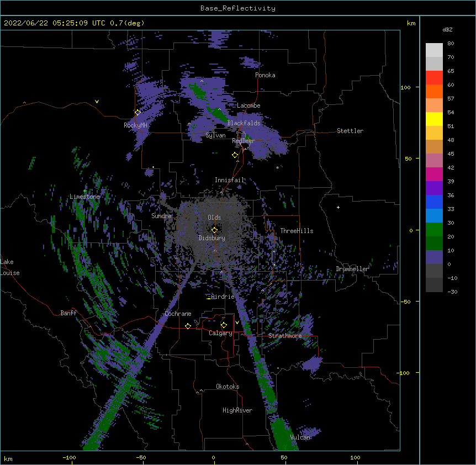Click the -30 value in dBZ legend
The image size is (476, 465).
click(x=452, y=292)
